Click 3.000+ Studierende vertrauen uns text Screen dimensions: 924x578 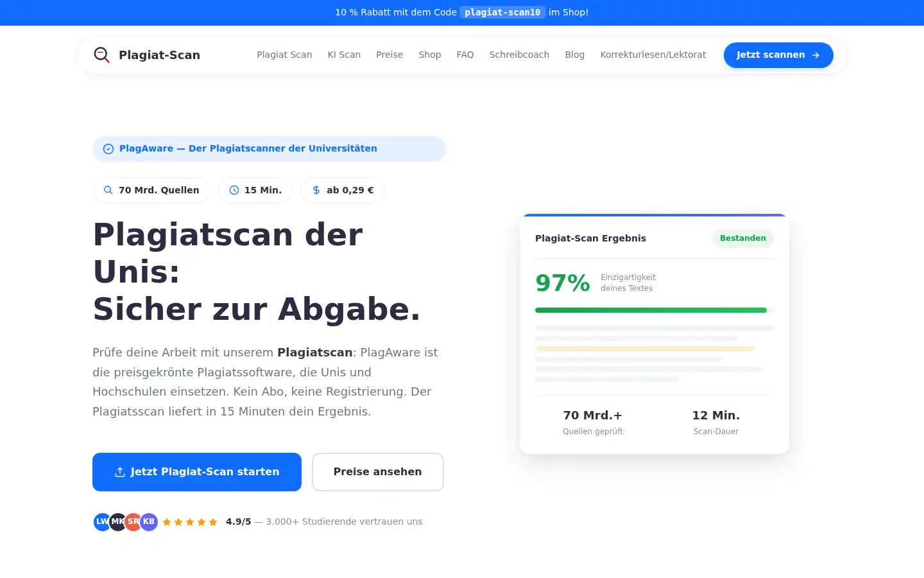click(345, 521)
